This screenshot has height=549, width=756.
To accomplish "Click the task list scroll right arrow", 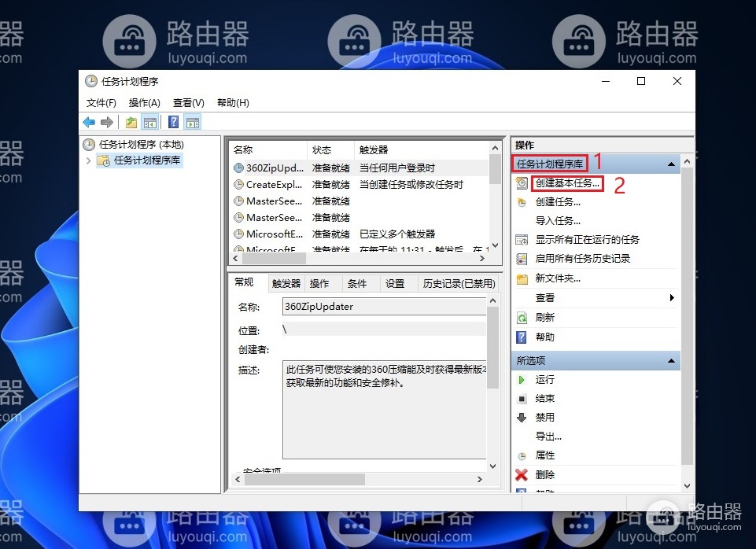I will click(481, 259).
